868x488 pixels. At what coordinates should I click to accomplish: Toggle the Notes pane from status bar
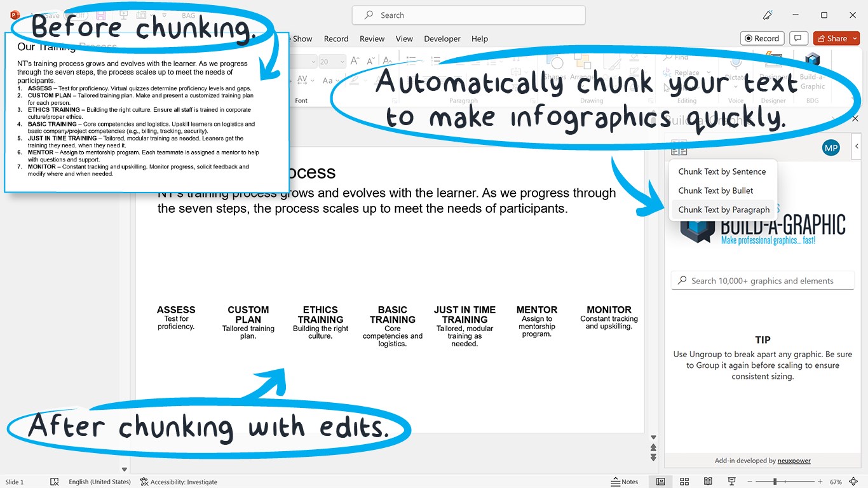(x=625, y=482)
